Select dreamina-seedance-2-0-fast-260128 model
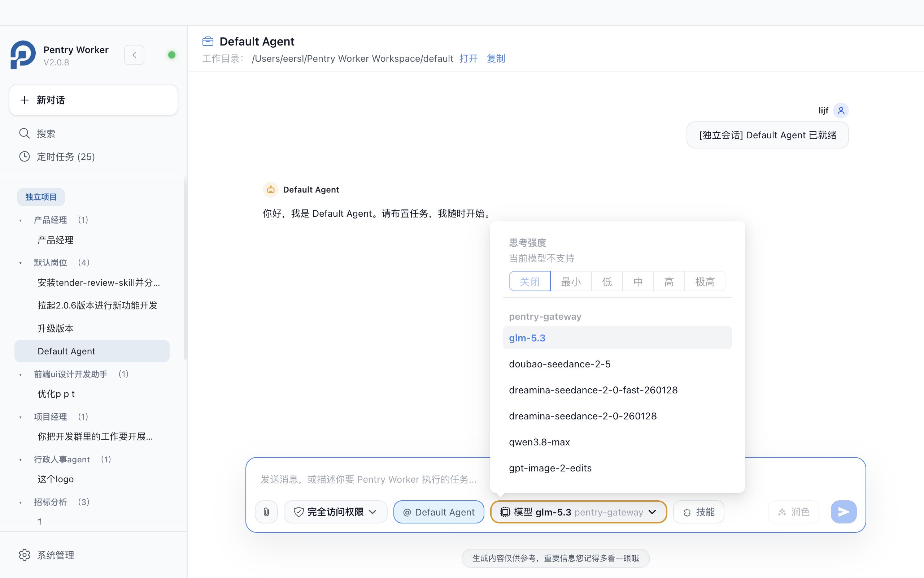 pyautogui.click(x=618, y=390)
